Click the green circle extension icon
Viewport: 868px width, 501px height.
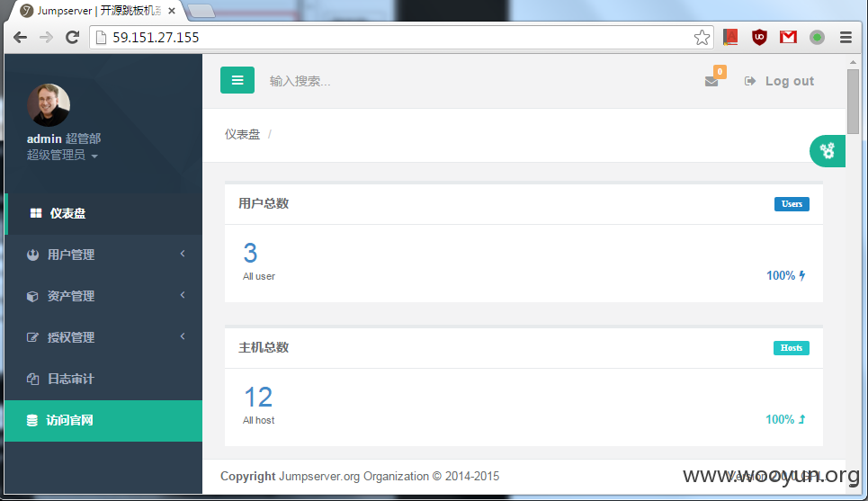(817, 37)
